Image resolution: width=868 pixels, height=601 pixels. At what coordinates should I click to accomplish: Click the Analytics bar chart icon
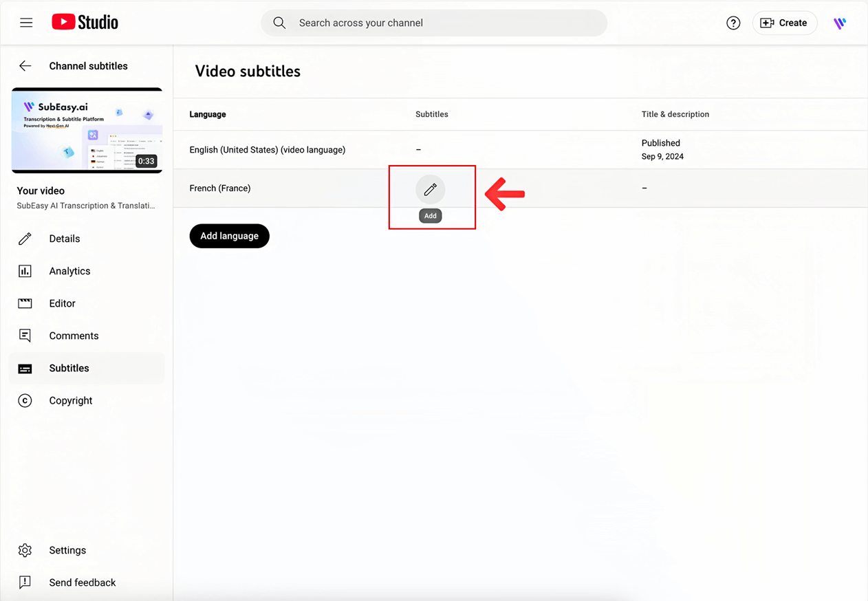click(25, 271)
